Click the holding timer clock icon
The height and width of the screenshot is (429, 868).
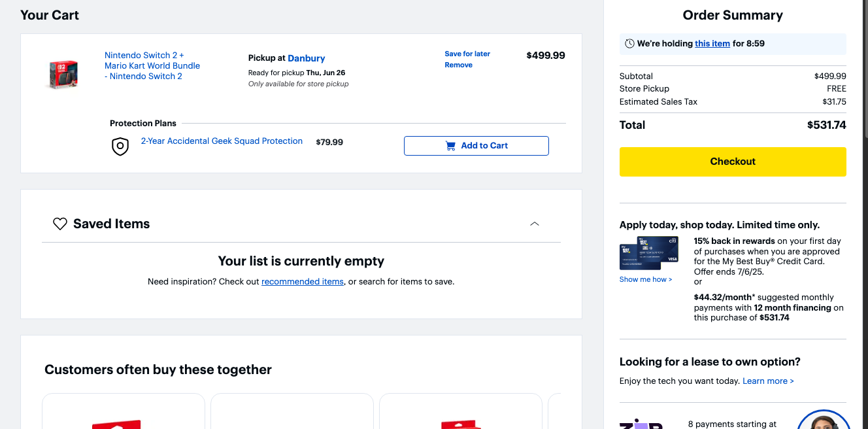tap(629, 44)
